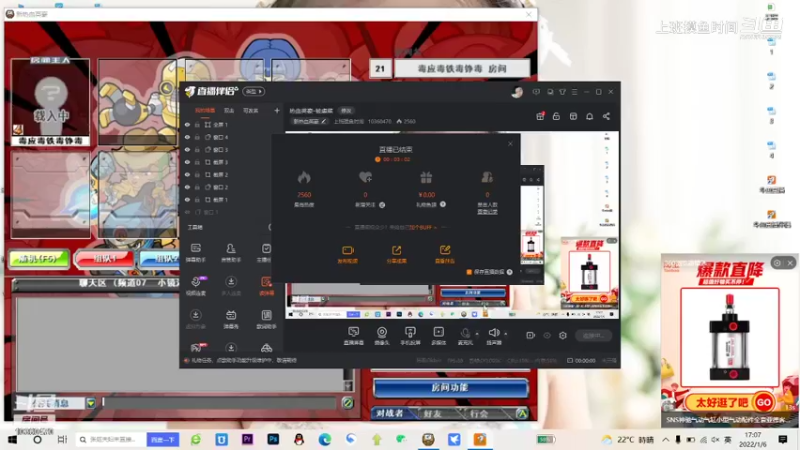The height and width of the screenshot is (450, 800).
Task: Open Premiere Pro from the taskbar
Action: click(x=247, y=439)
